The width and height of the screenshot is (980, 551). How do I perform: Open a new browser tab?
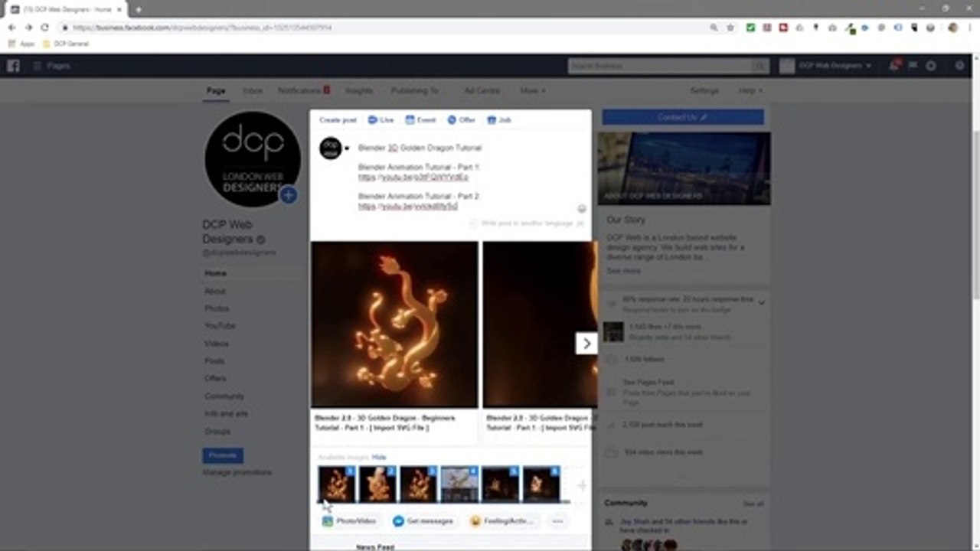[x=139, y=9]
